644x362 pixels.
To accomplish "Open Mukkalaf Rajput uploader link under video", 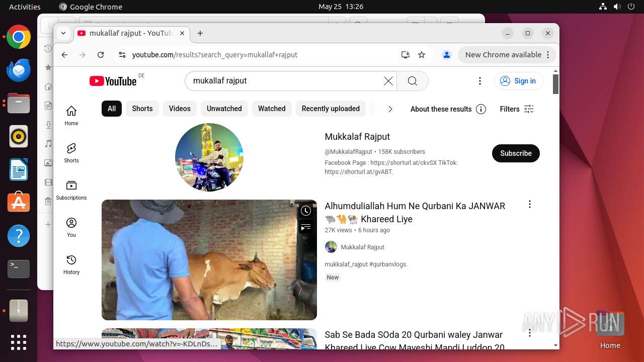I will (362, 247).
